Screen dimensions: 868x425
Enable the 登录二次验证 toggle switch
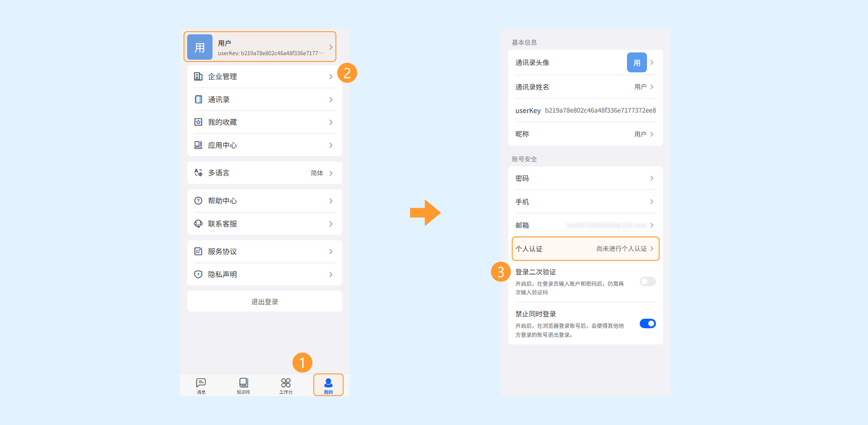(647, 281)
